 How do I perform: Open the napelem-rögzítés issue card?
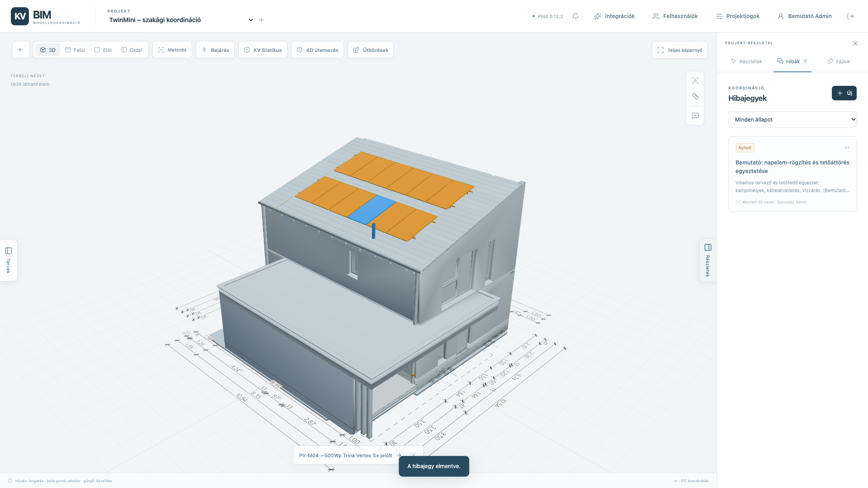[x=792, y=174]
